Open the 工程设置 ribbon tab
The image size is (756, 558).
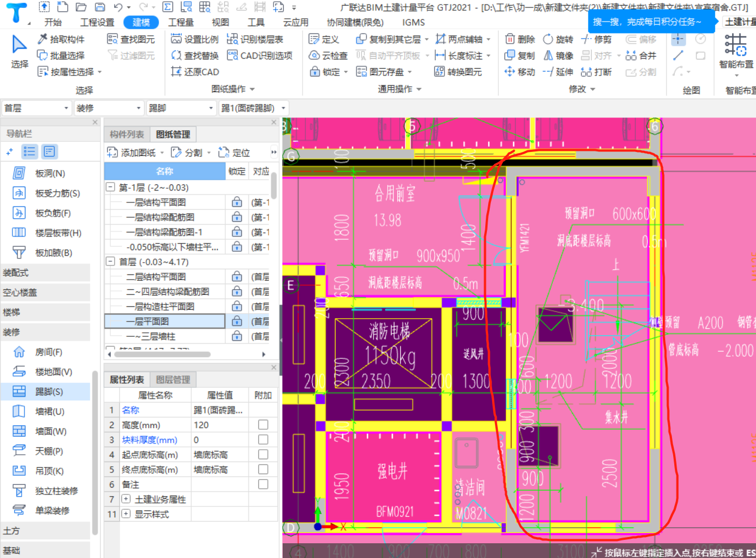[97, 22]
